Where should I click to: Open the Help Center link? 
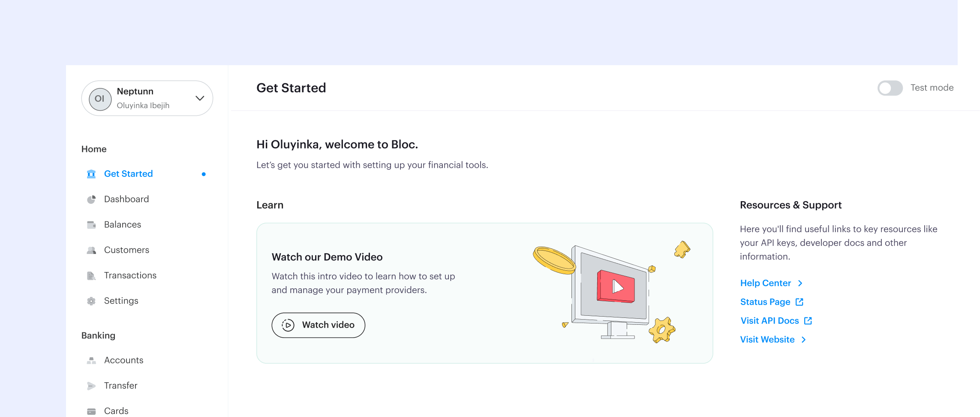(765, 283)
